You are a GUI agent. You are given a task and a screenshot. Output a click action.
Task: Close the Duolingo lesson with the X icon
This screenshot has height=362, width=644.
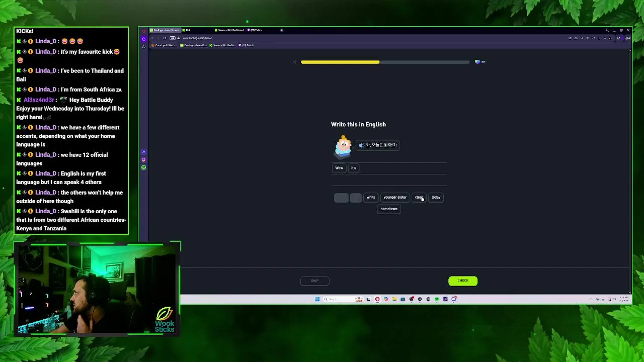coord(294,62)
